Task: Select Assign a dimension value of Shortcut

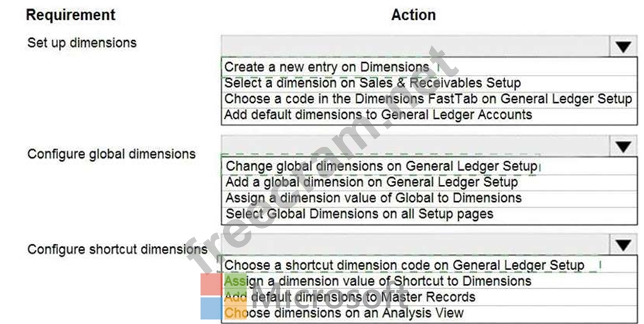Action: click(378, 281)
